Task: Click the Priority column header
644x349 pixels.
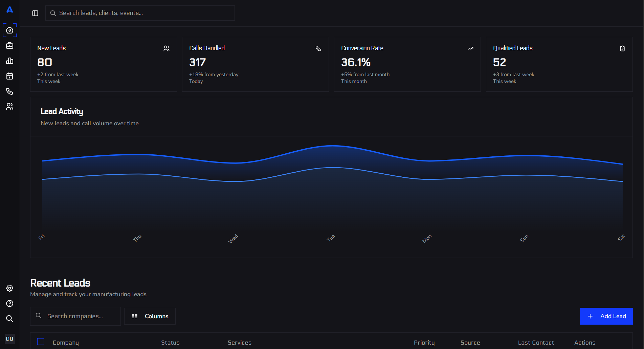Action: click(x=424, y=342)
